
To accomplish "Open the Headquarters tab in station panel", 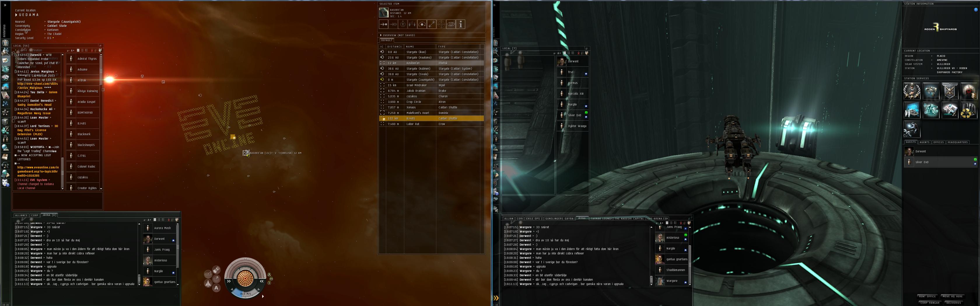I will [x=958, y=142].
